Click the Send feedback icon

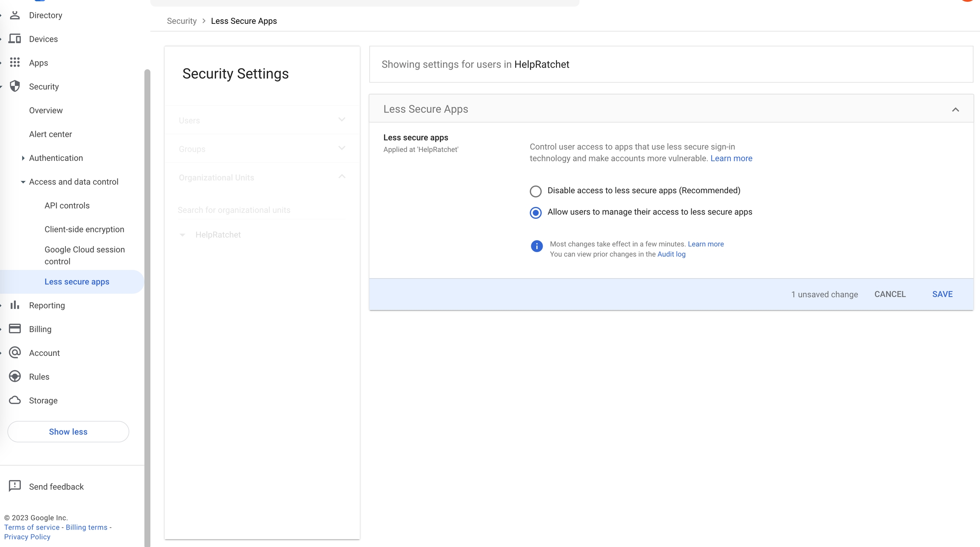[15, 486]
